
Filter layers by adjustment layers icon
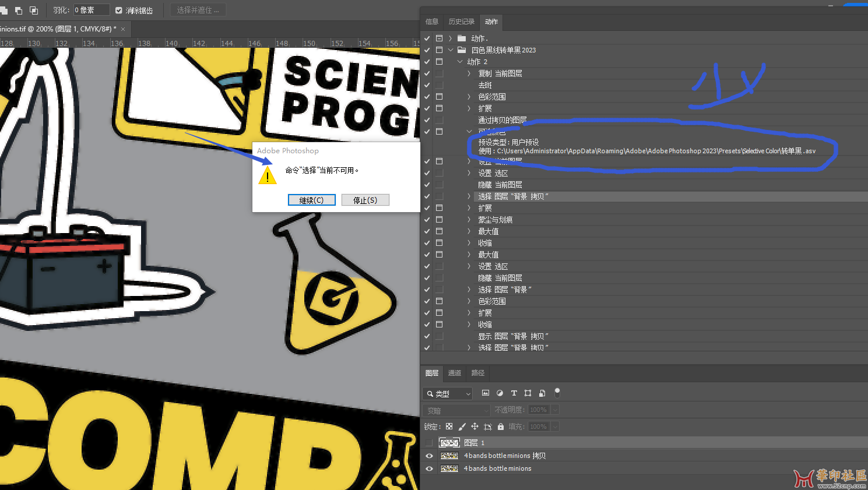click(x=500, y=393)
